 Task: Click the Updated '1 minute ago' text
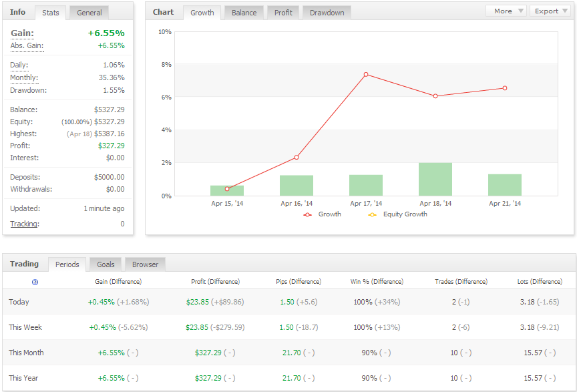[104, 209]
